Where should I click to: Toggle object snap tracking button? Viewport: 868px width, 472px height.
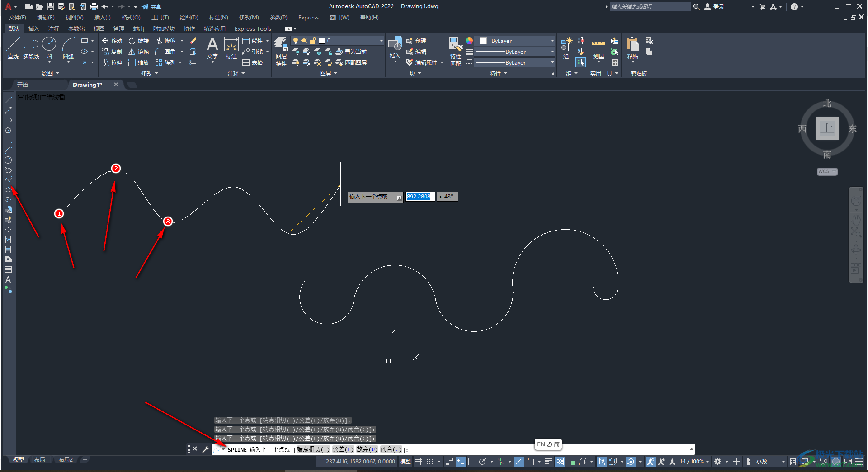tap(519, 462)
